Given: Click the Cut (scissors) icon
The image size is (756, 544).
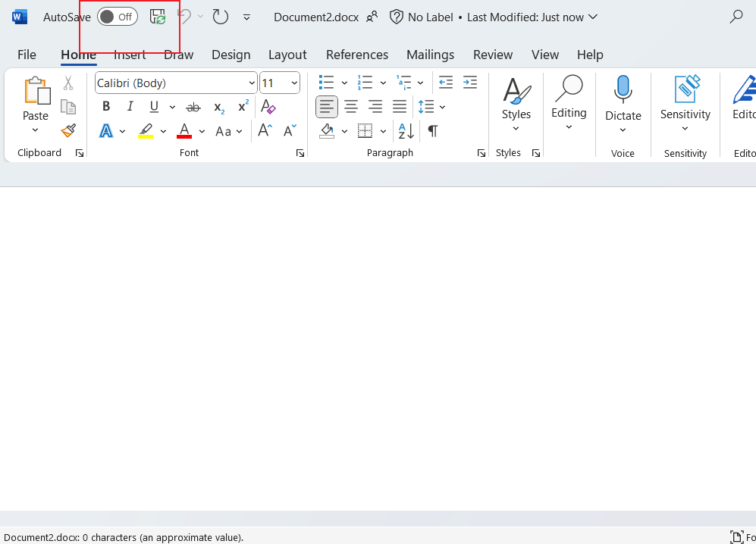Looking at the screenshot, I should click(x=68, y=82).
